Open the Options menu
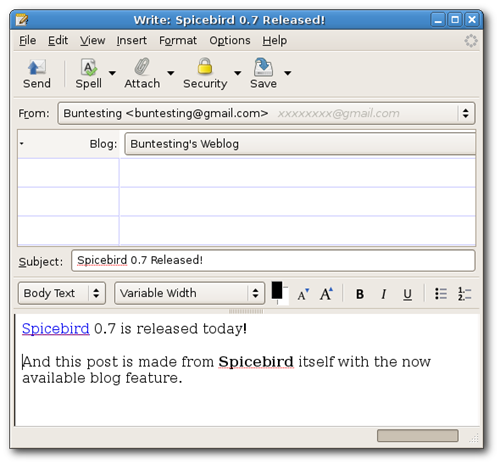The width and height of the screenshot is (500, 465). click(230, 41)
